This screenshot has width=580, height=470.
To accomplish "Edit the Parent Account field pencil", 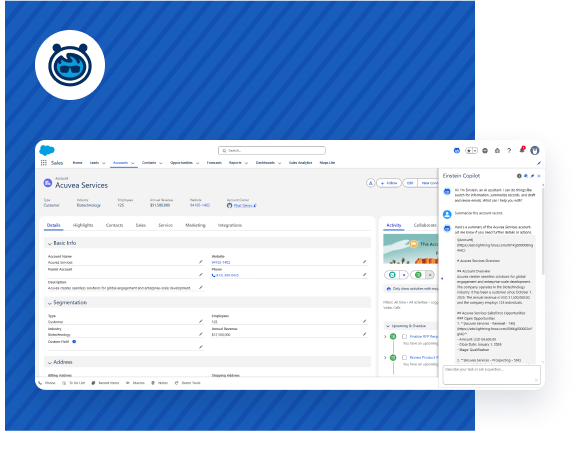I will click(201, 275).
